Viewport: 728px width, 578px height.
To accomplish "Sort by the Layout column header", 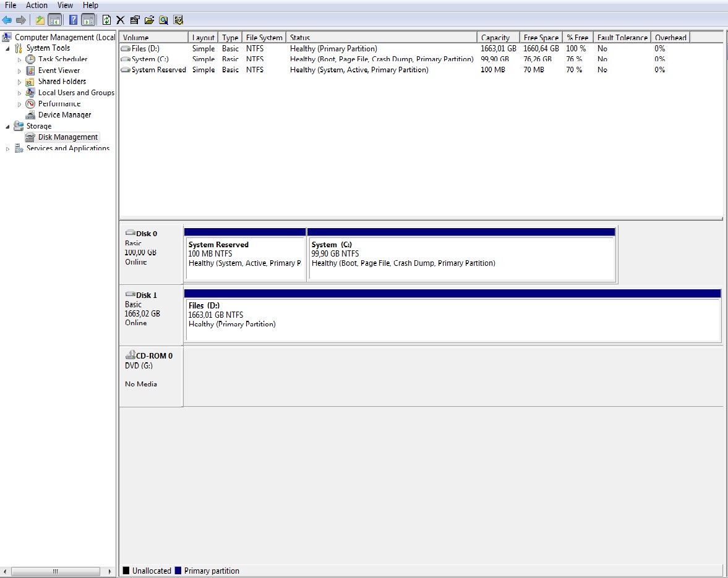I will (203, 38).
